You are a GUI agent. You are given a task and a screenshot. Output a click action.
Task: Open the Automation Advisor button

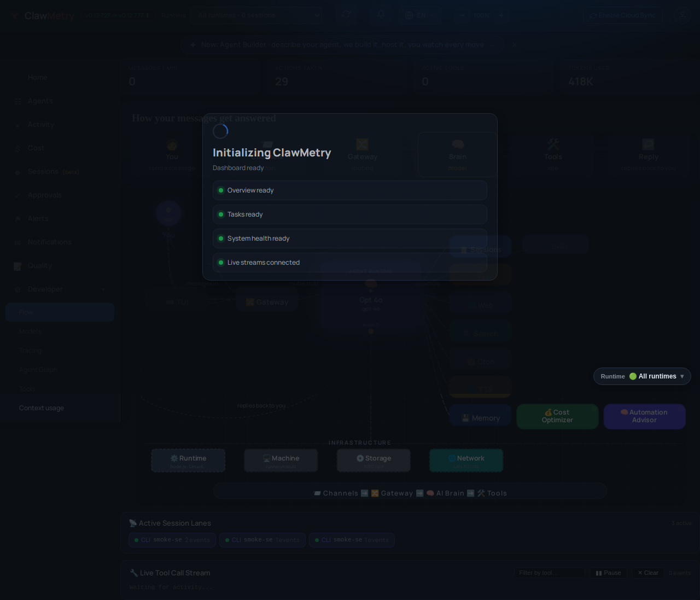pyautogui.click(x=644, y=416)
